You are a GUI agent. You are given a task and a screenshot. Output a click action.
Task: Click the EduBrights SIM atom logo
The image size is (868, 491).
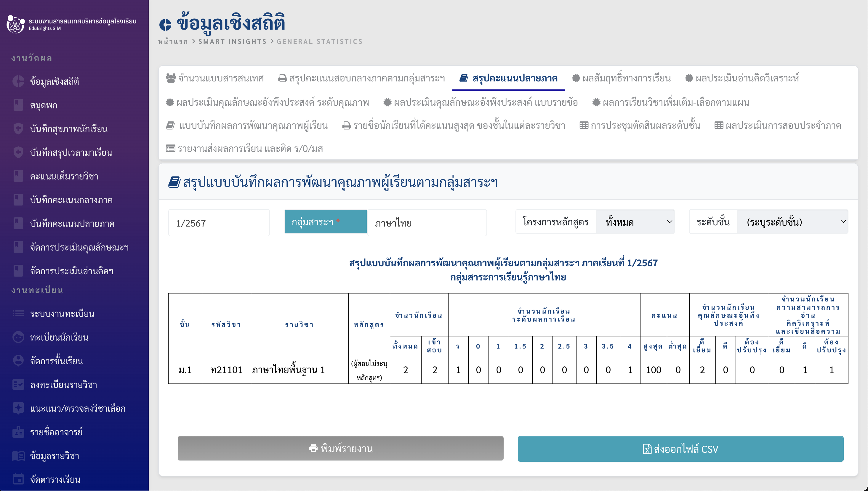point(15,24)
